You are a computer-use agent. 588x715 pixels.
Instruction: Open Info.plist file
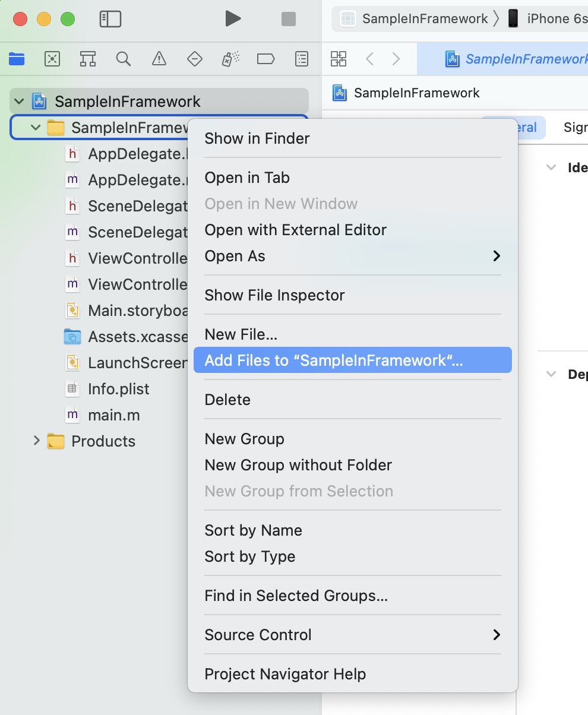[x=119, y=389]
